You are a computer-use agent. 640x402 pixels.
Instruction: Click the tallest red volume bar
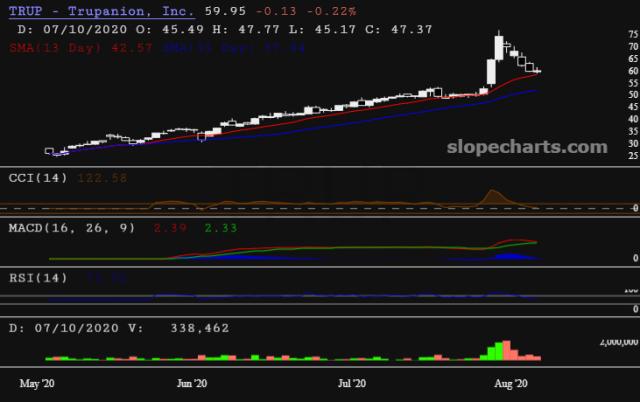(x=507, y=350)
